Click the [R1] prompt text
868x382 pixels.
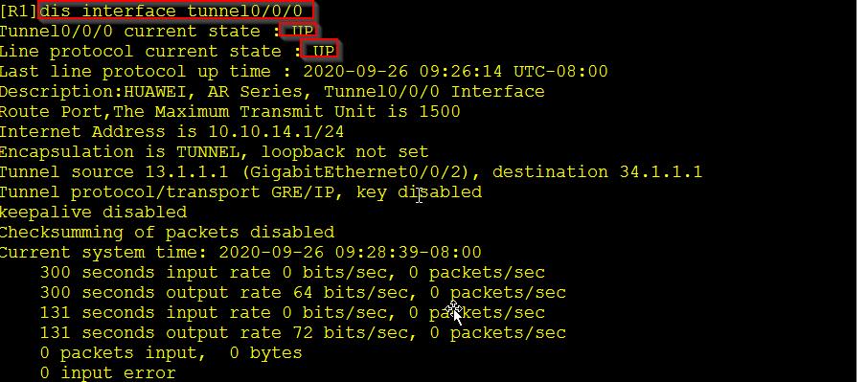pyautogui.click(x=20, y=11)
